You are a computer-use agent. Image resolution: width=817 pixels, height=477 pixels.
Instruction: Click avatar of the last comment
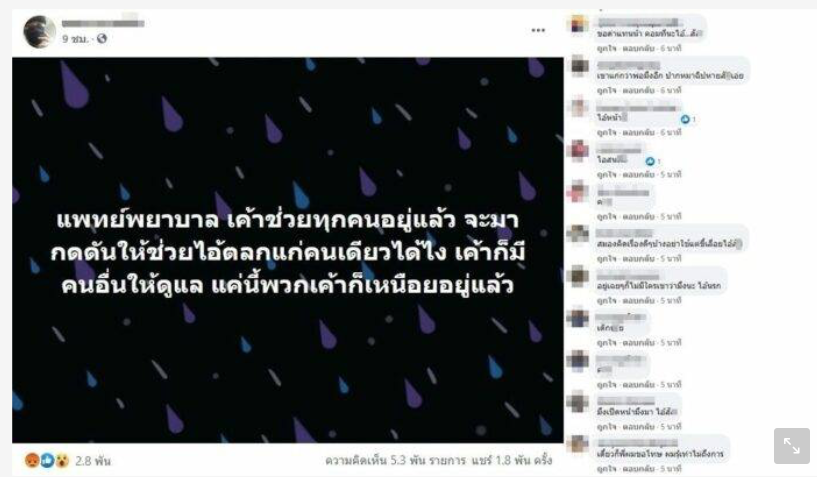[579, 444]
